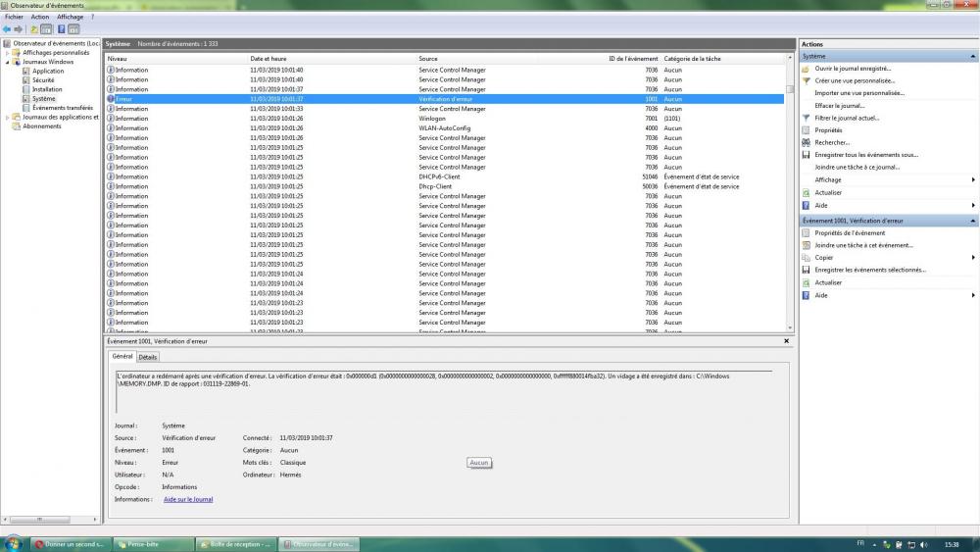The width and height of the screenshot is (980, 552).
Task: Sort by Source column header
Action: click(477, 59)
